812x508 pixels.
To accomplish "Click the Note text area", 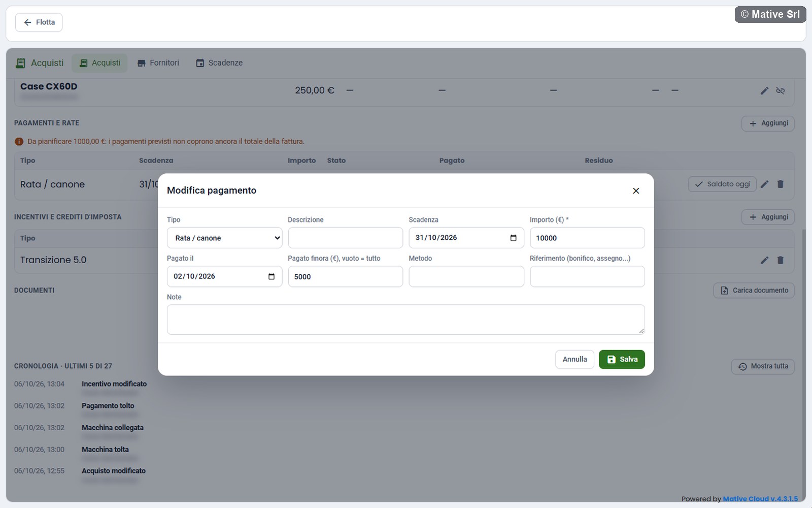I will pyautogui.click(x=405, y=320).
